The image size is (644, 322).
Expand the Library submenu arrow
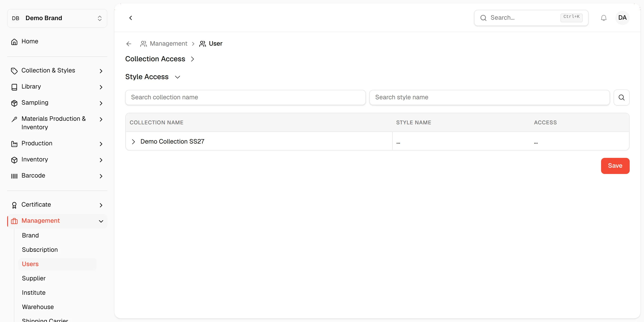101,87
